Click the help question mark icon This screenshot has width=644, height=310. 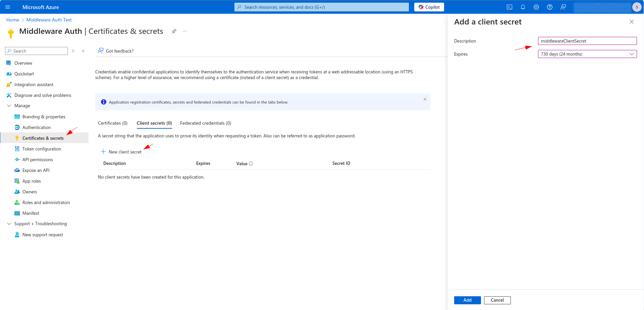click(549, 7)
